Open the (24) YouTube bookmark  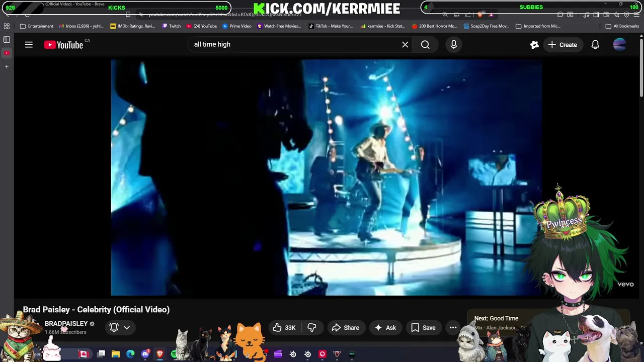(x=201, y=26)
